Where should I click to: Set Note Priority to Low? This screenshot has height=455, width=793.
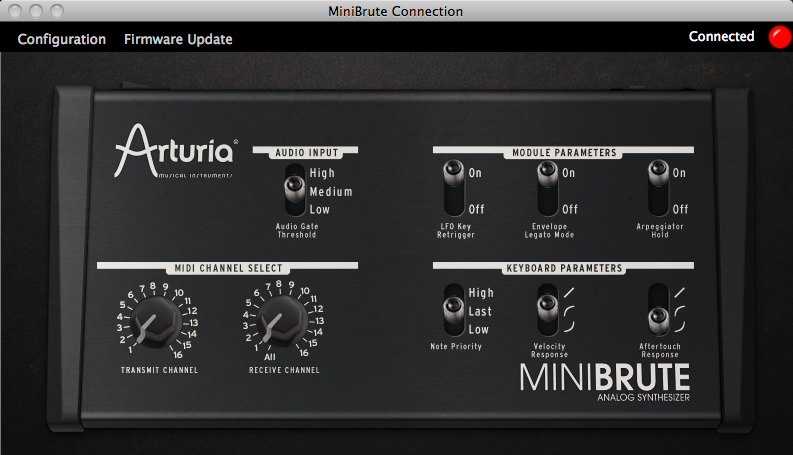(x=478, y=330)
